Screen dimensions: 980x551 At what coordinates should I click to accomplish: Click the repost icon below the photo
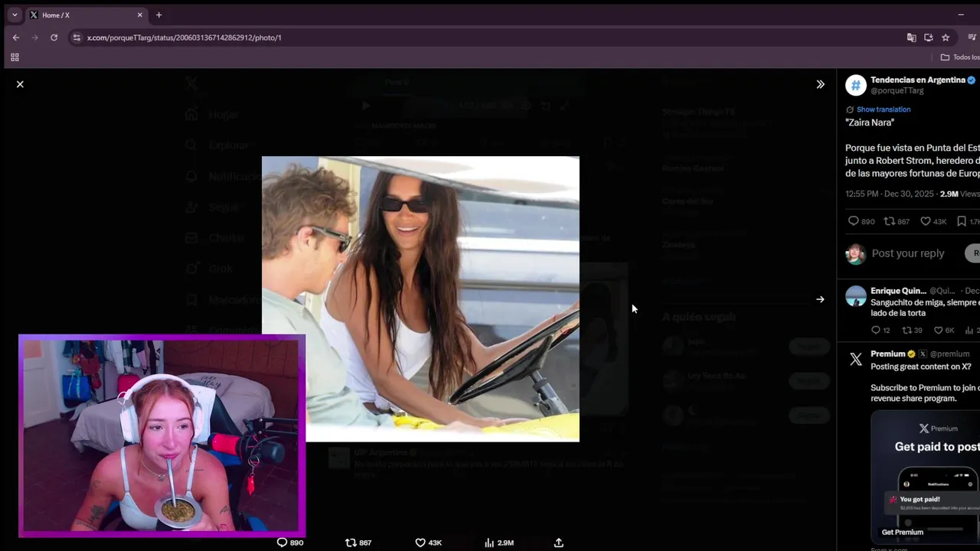(351, 543)
